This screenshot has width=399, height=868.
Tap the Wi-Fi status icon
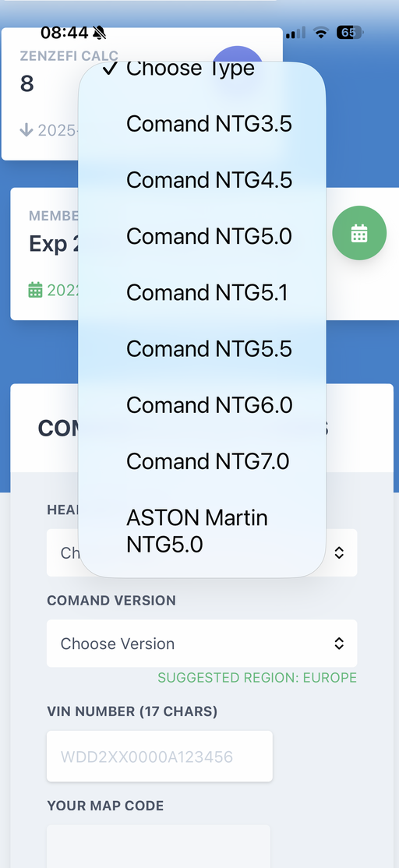pos(321,33)
